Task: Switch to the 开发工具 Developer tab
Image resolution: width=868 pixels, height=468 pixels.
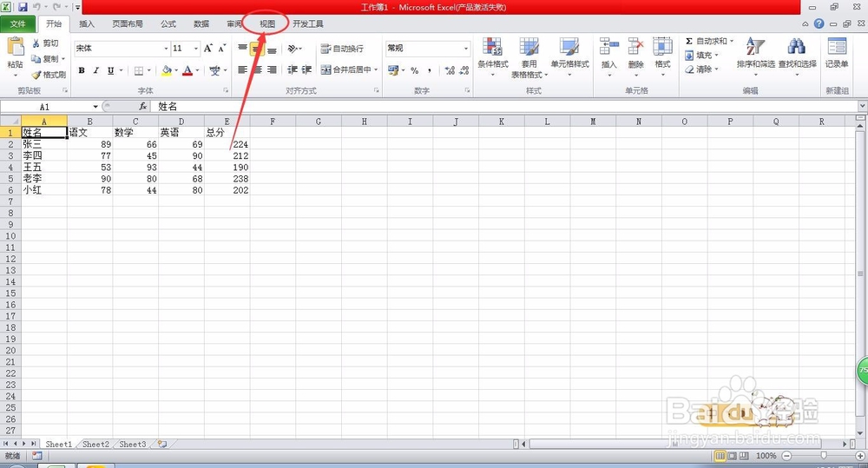Action: [308, 23]
